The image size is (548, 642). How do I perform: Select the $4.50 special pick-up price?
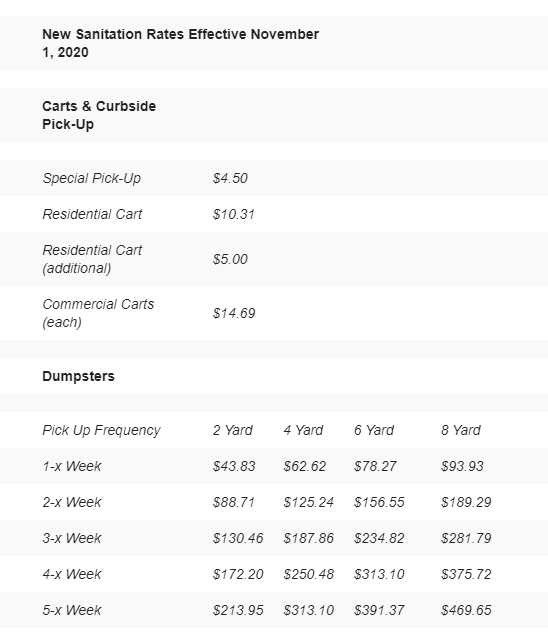[230, 178]
